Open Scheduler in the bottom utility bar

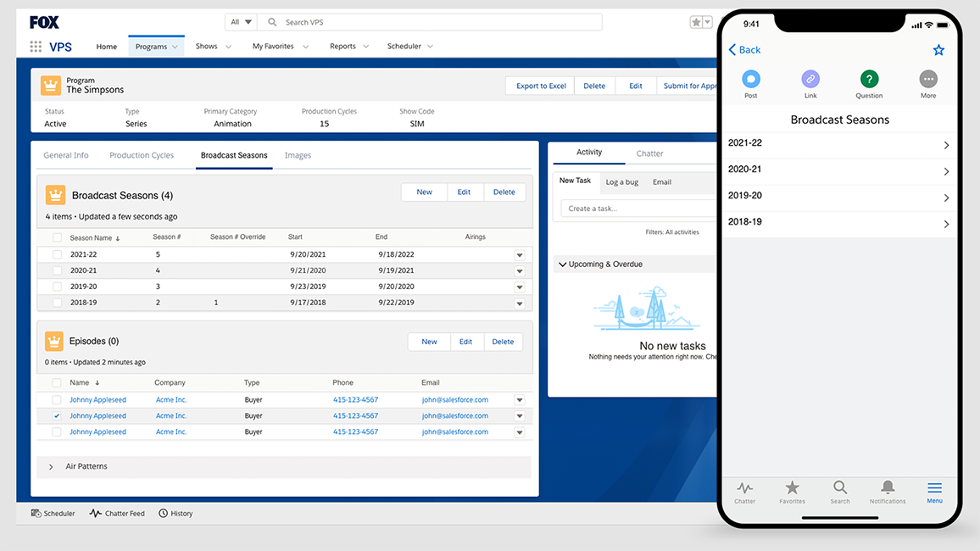pyautogui.click(x=53, y=513)
